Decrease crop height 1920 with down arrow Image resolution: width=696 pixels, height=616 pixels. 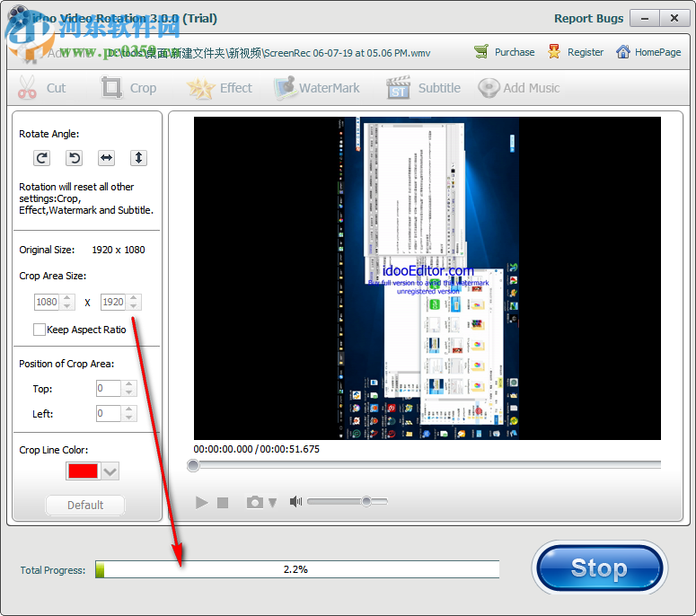(x=133, y=306)
